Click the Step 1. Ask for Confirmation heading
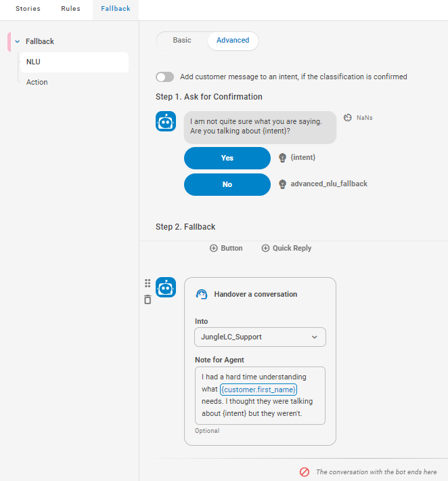The height and width of the screenshot is (481, 448). pyautogui.click(x=209, y=97)
